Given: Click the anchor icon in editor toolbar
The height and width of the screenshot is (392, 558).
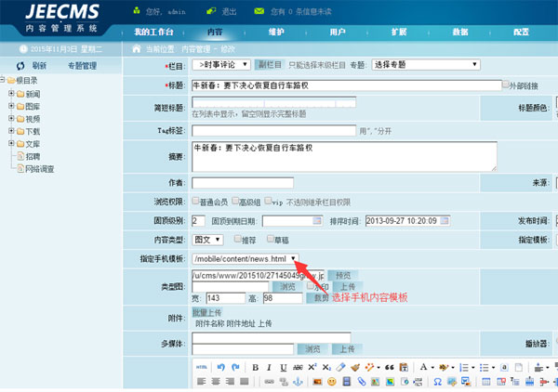Looking at the screenshot, I should click(300, 382).
